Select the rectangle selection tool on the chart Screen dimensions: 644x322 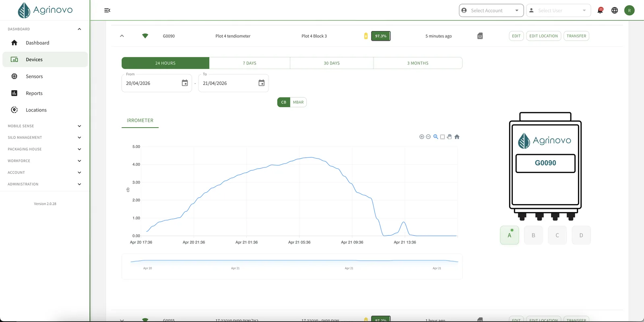442,137
